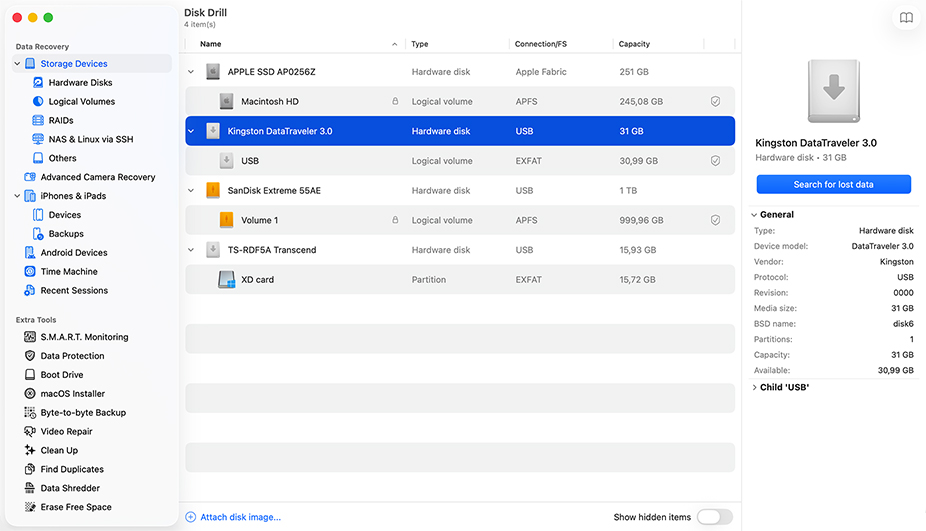Screen dimensions: 926x531
Task: Click the Android Devices icon
Action: point(30,252)
